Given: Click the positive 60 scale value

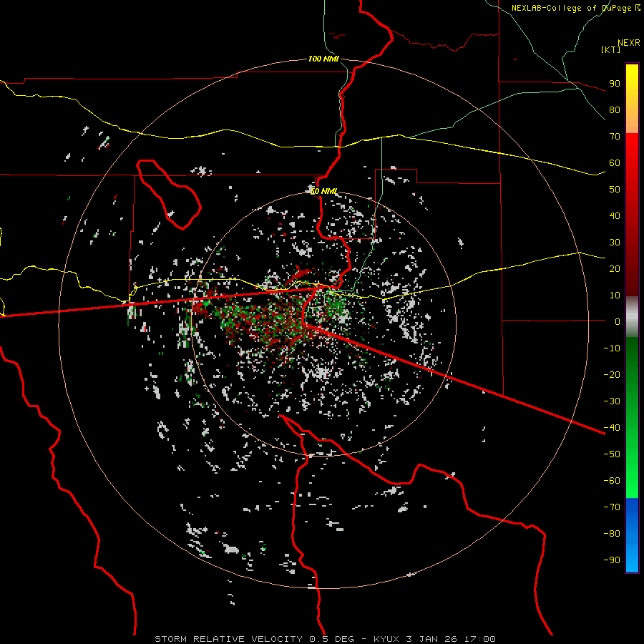Looking at the screenshot, I should tap(615, 162).
